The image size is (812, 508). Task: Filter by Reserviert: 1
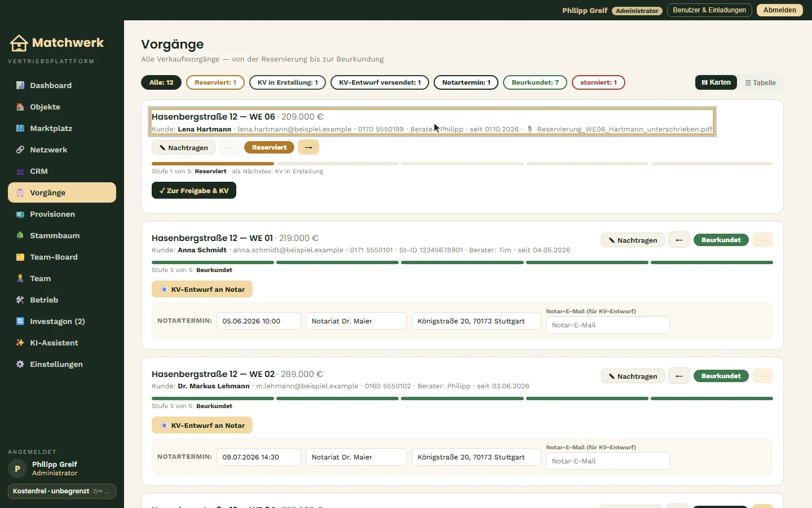coord(215,82)
